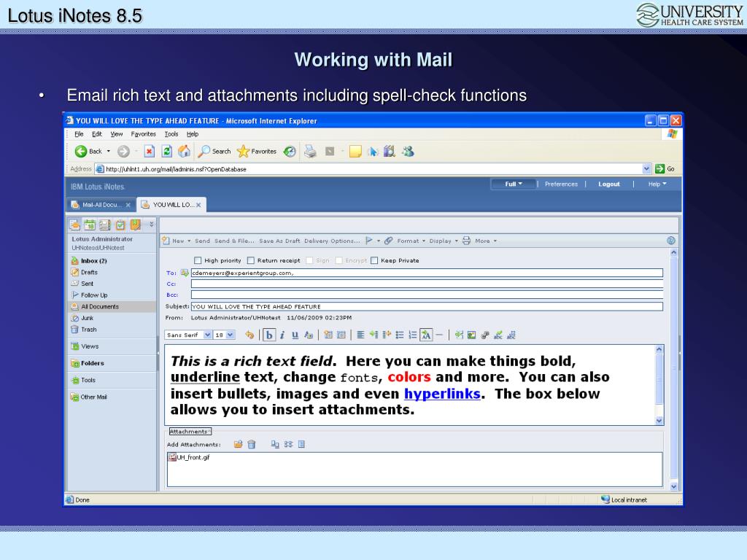Expand the Format menu in action bar
747x560 pixels.
coord(411,241)
